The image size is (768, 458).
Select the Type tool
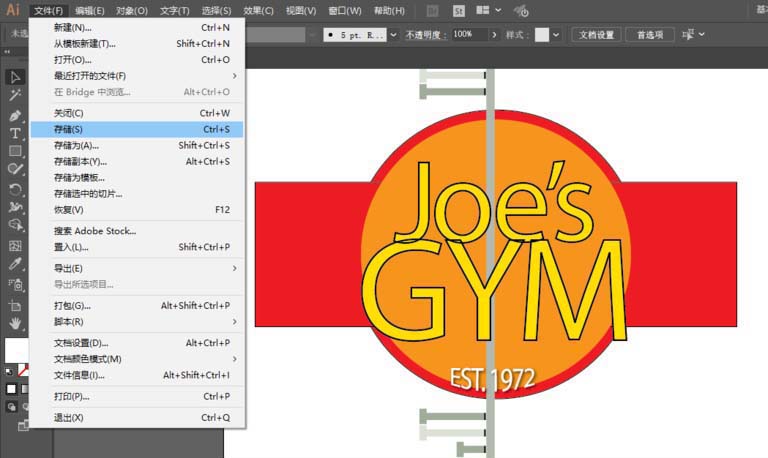tap(15, 133)
